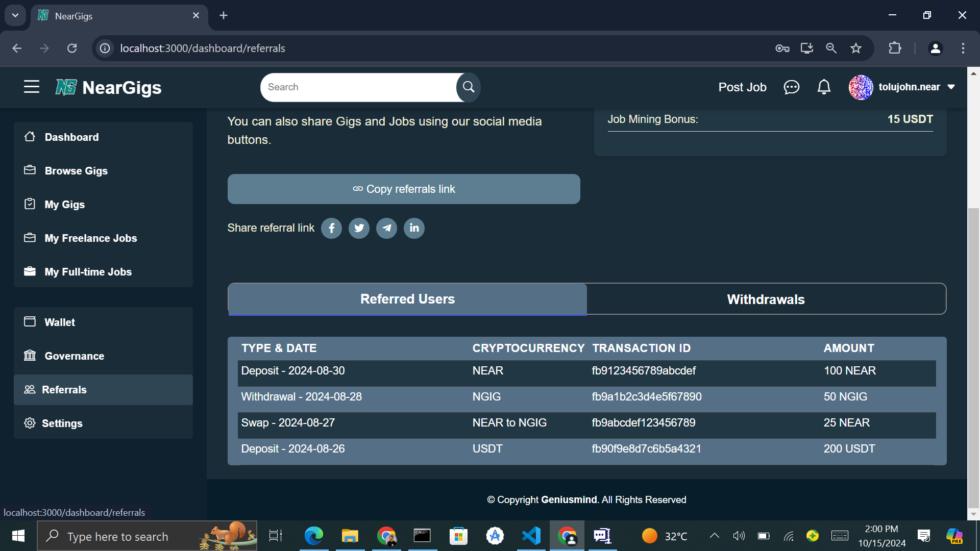Image resolution: width=980 pixels, height=551 pixels.
Task: Share referral link via Telegram
Action: click(x=386, y=228)
